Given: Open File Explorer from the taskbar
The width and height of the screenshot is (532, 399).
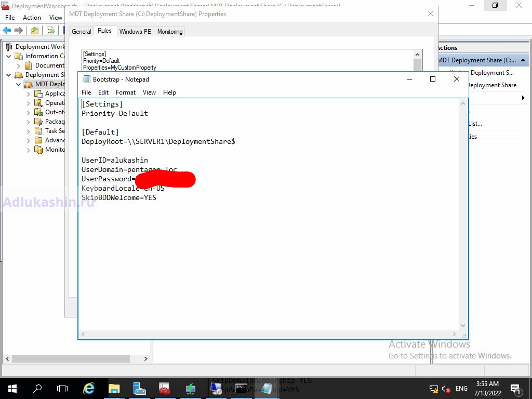Looking at the screenshot, I should [114, 388].
